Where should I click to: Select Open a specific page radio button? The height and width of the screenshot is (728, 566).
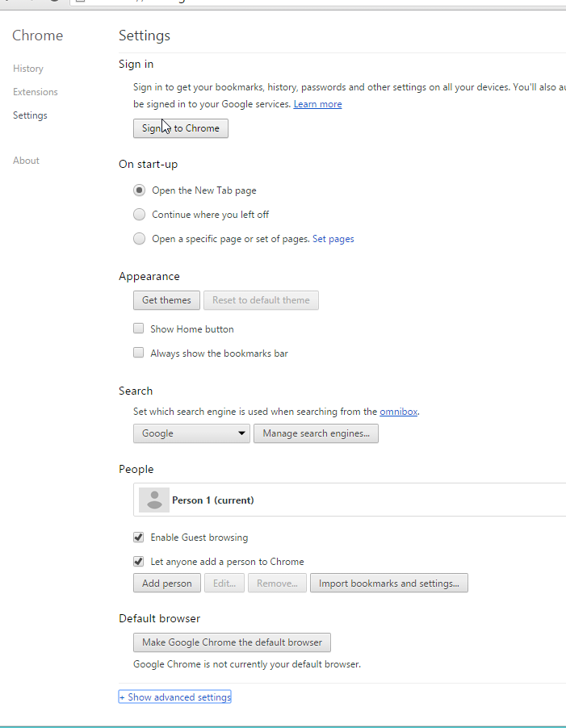tap(140, 239)
